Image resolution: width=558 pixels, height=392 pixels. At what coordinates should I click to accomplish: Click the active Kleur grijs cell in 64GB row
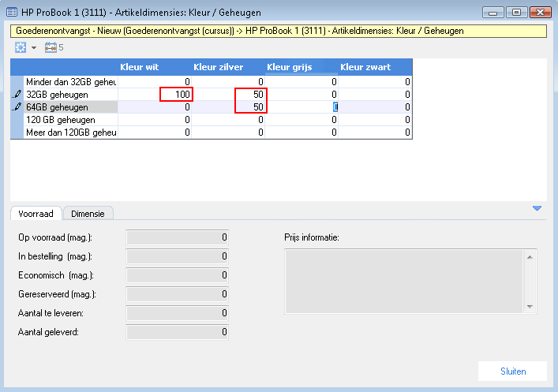(301, 107)
